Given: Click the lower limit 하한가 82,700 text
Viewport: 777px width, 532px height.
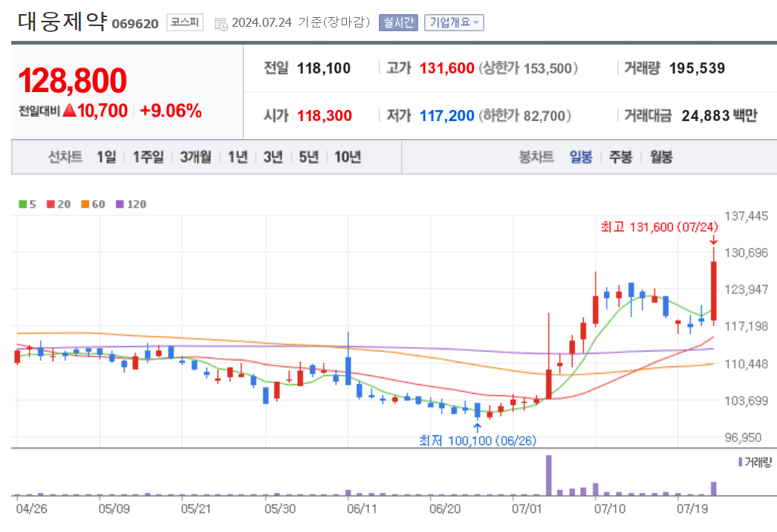Looking at the screenshot, I should coord(524,116).
